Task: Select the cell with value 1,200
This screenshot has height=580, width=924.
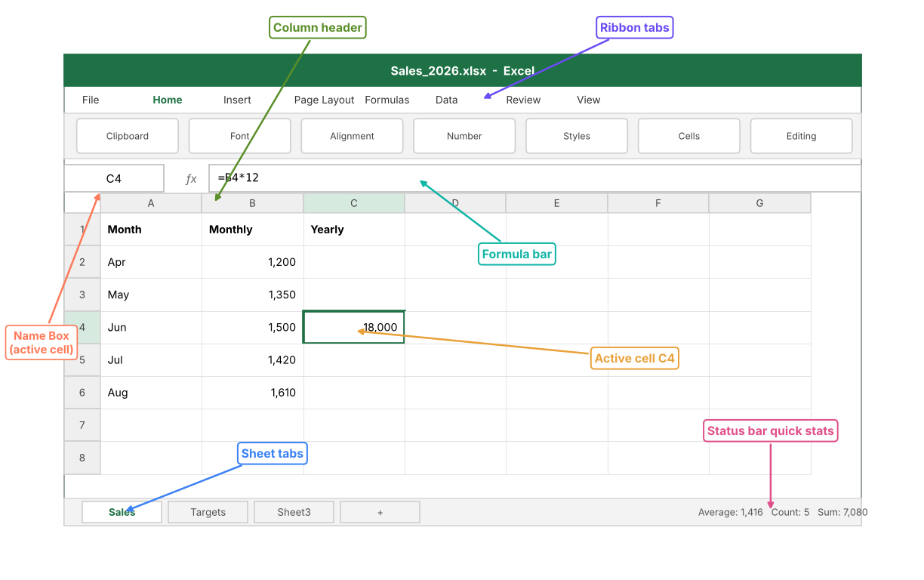Action: point(252,262)
